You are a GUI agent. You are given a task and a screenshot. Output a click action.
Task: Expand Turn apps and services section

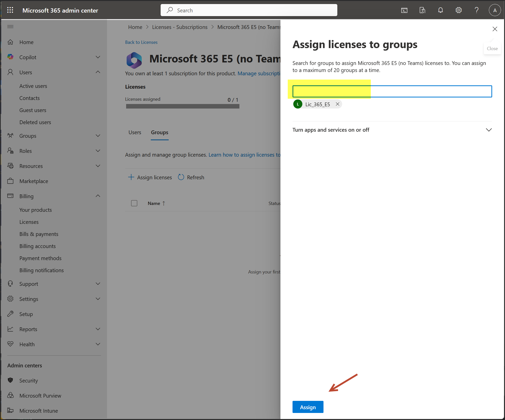[488, 130]
